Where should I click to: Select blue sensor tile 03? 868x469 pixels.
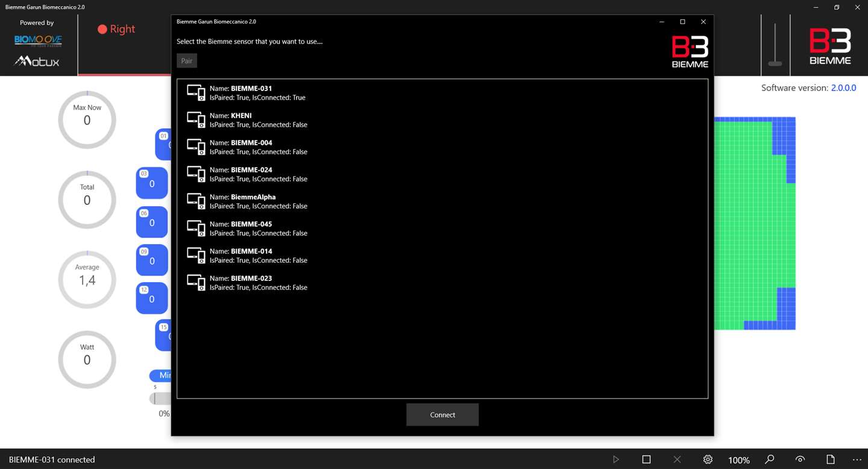click(x=152, y=183)
